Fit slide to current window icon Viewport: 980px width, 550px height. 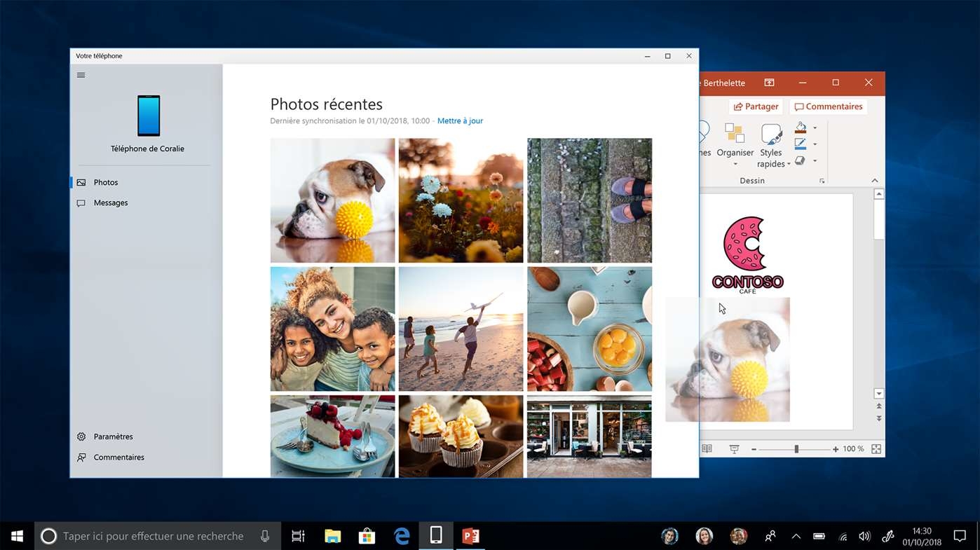point(876,449)
